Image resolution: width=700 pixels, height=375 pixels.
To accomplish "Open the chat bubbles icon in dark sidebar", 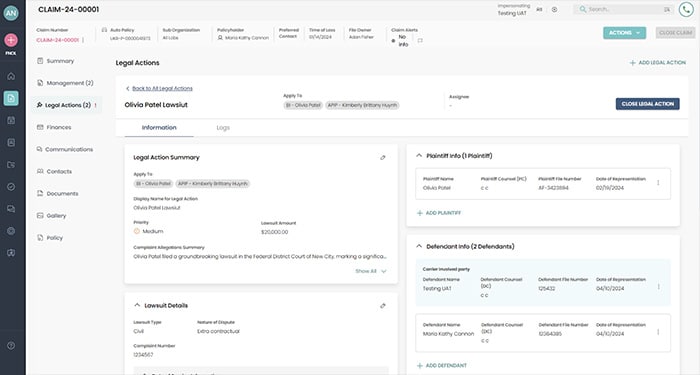I will click(x=11, y=209).
